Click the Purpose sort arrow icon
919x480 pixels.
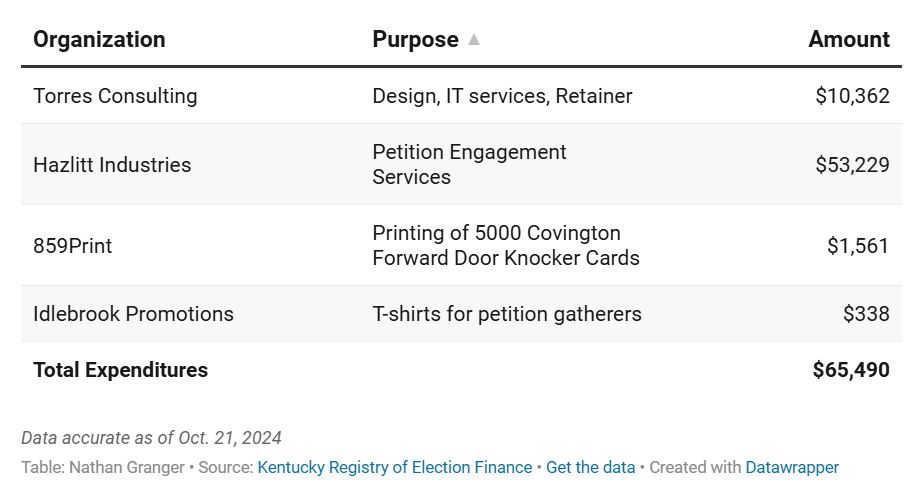(474, 40)
